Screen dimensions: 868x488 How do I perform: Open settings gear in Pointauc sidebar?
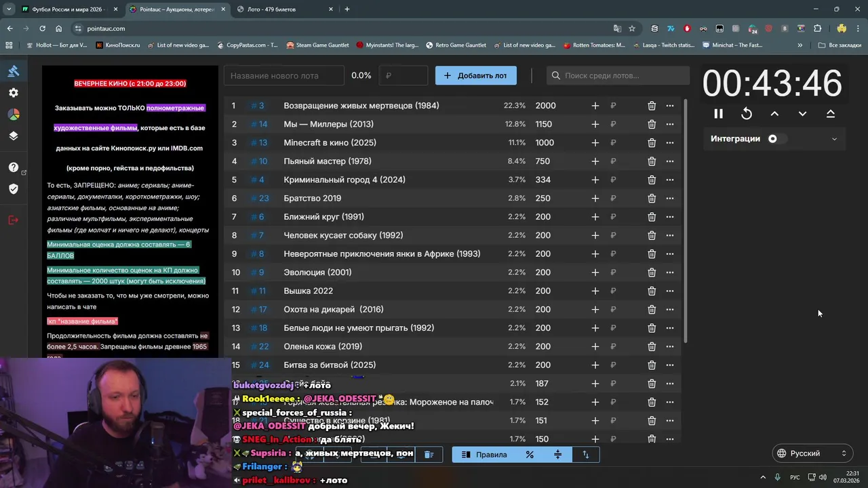[x=14, y=93]
